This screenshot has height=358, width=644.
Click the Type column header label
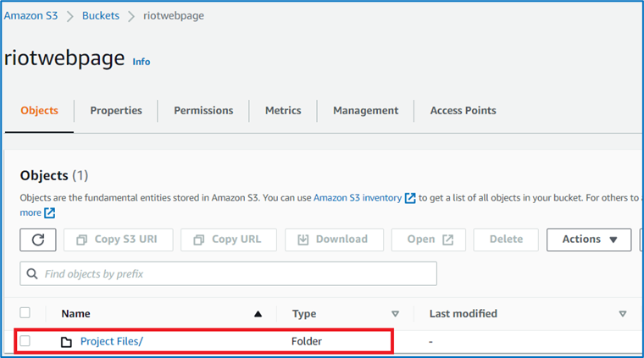tap(304, 314)
